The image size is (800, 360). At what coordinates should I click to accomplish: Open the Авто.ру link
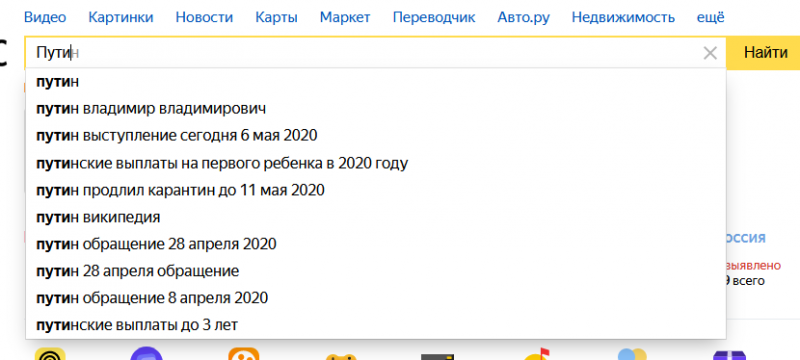[x=523, y=17]
